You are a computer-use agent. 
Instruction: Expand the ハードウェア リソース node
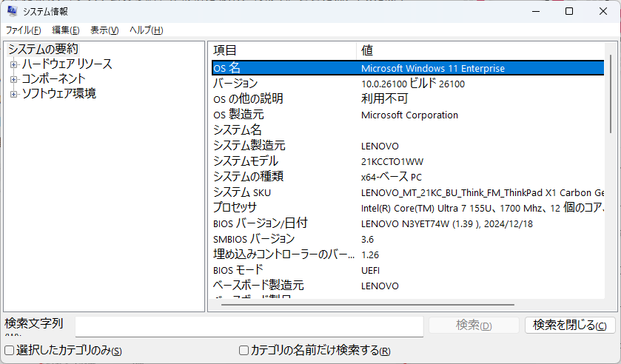coord(14,64)
